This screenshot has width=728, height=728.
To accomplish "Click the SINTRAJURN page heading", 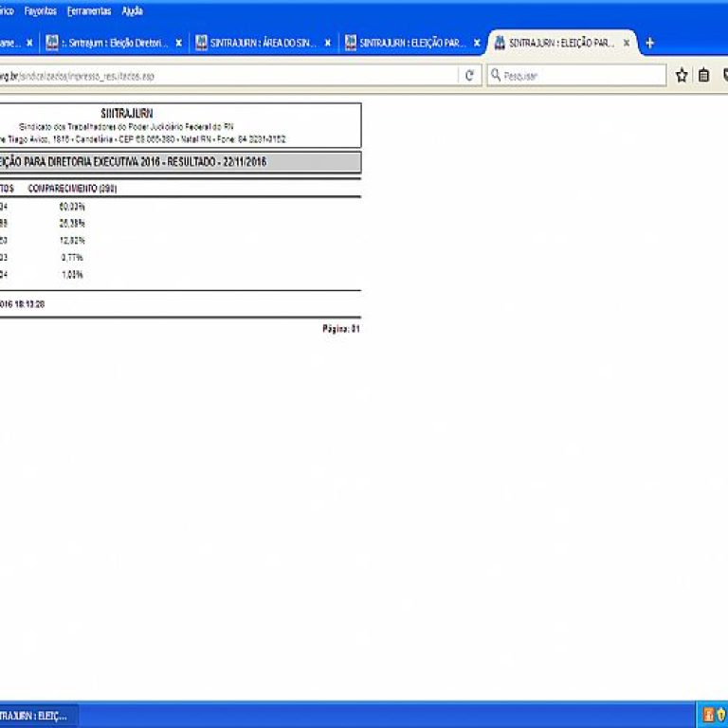I will click(x=127, y=114).
